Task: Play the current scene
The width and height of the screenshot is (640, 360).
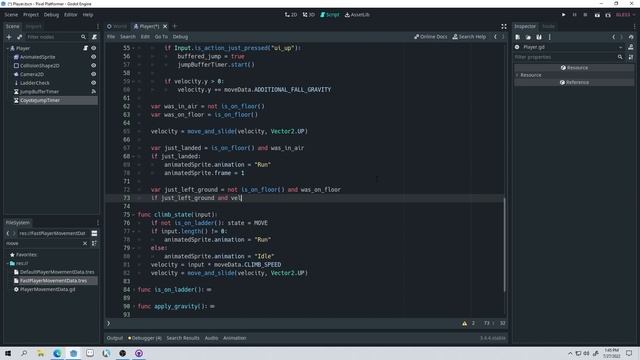Action: coord(597,15)
